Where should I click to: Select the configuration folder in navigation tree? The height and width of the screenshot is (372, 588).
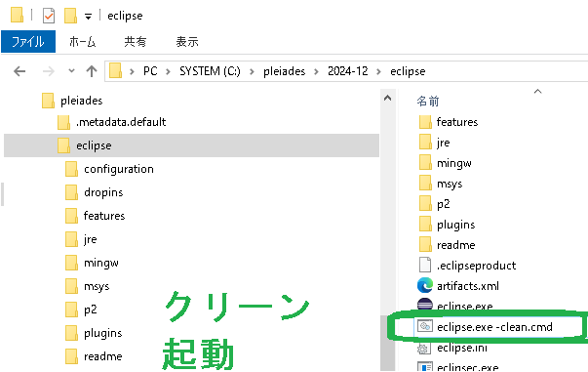click(119, 169)
